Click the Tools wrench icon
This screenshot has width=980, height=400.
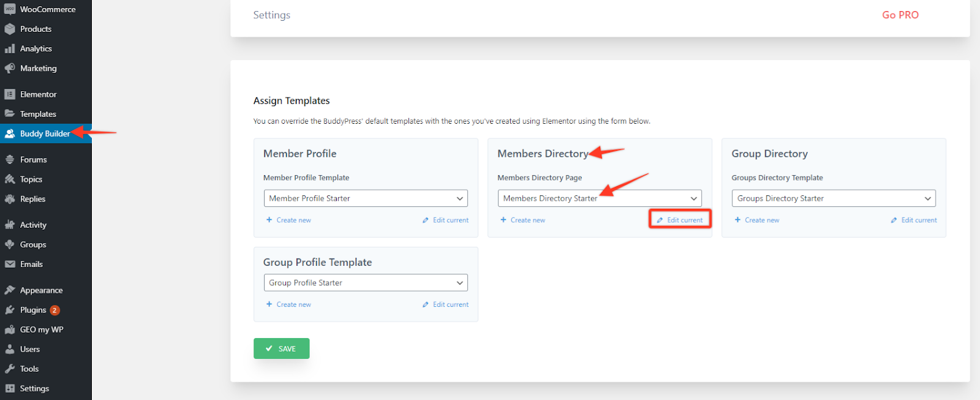(x=10, y=369)
